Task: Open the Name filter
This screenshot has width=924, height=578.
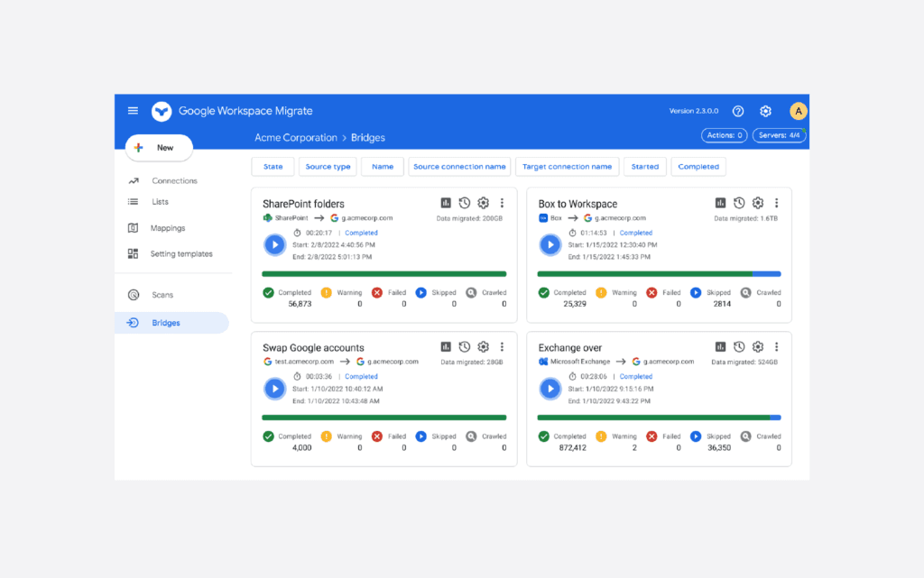Action: [383, 167]
